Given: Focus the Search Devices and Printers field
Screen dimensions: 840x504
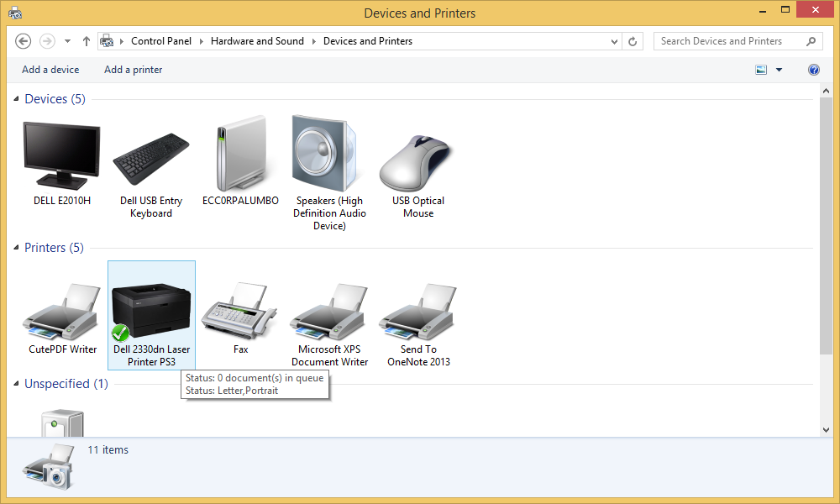Looking at the screenshot, I should (729, 41).
